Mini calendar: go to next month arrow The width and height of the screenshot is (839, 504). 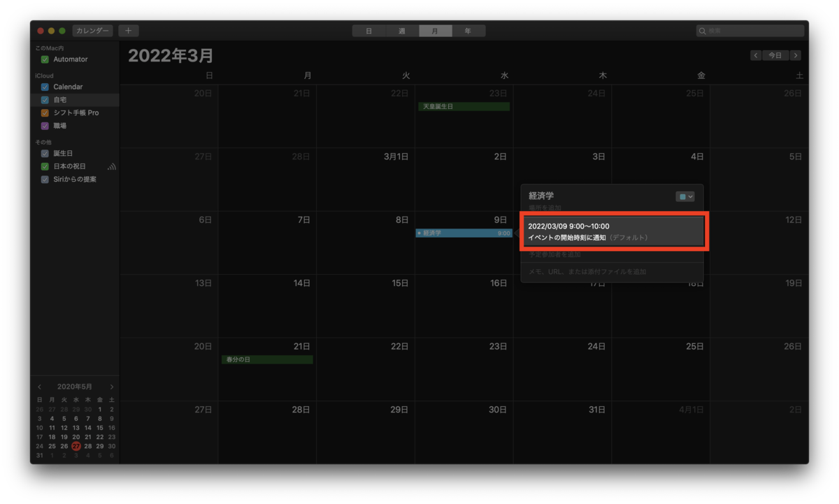[x=112, y=387]
